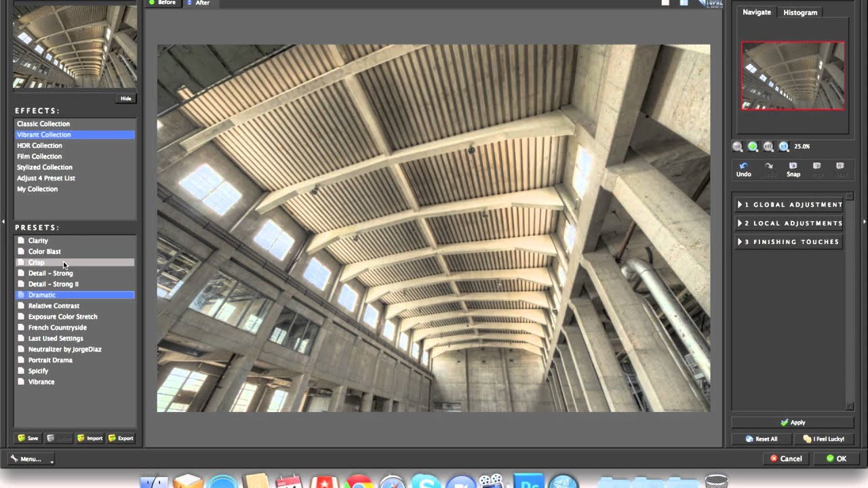Choose the Vibrance preset
This screenshot has height=488, width=868.
click(x=75, y=382)
